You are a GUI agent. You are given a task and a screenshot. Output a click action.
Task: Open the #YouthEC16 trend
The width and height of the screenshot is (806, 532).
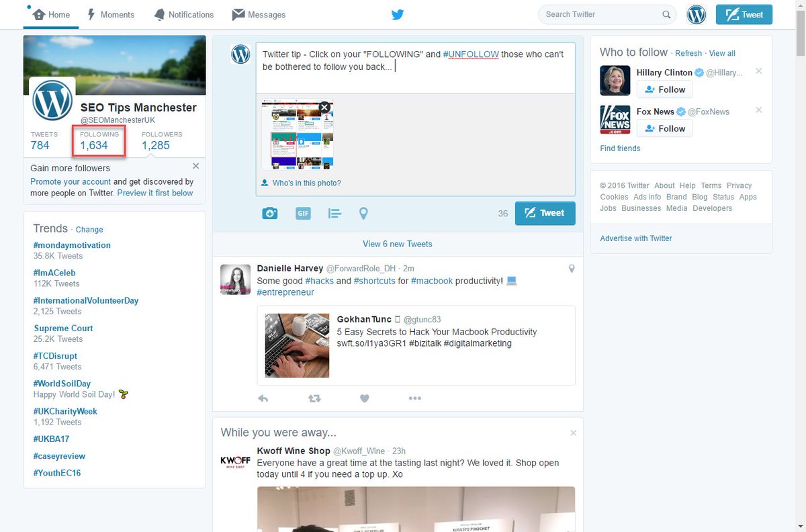point(57,473)
